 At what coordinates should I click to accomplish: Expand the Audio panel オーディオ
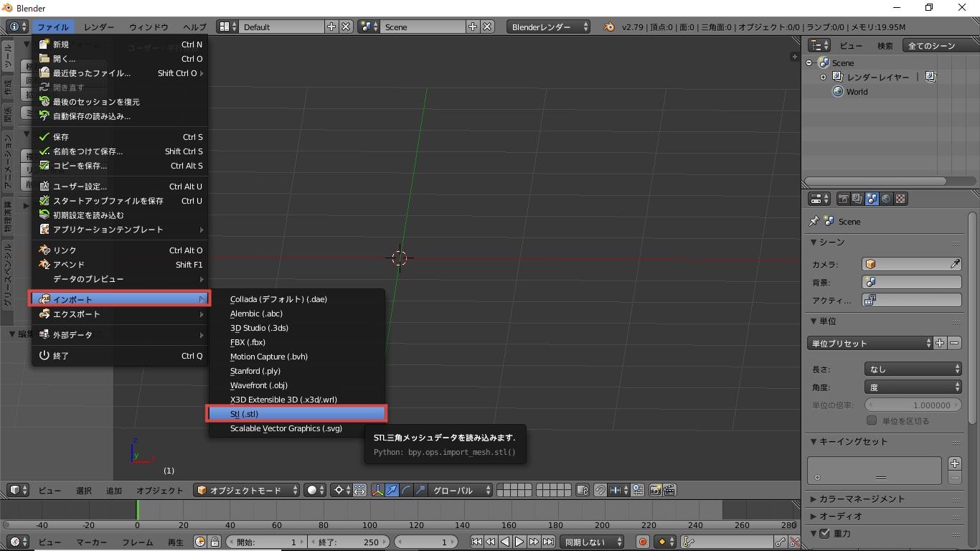[814, 516]
